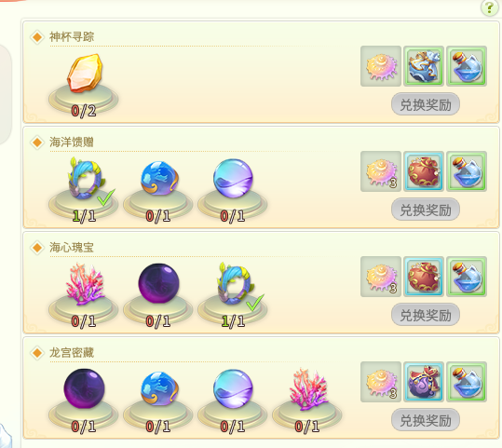
Task: Click 兑换奖励 button for 龙宫密藏
Action: pos(426,420)
